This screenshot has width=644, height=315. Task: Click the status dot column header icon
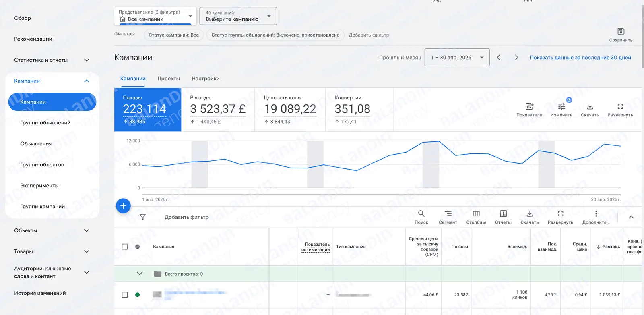tap(138, 247)
